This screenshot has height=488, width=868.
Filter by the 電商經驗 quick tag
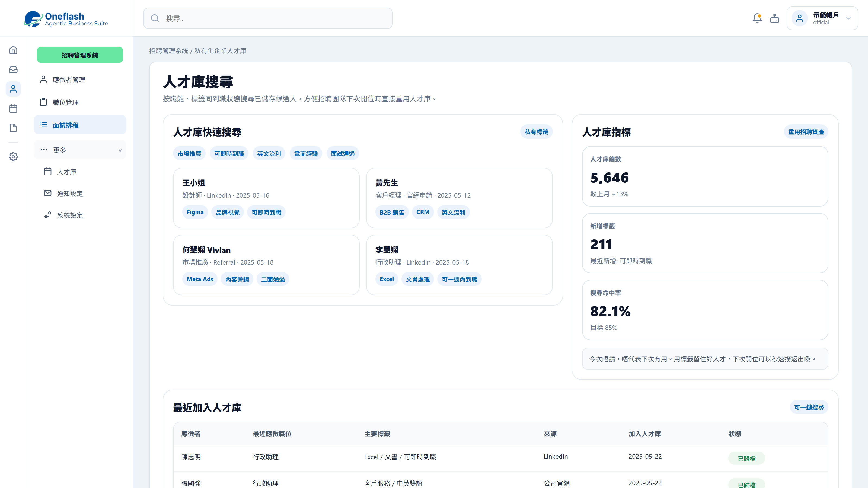tap(306, 153)
